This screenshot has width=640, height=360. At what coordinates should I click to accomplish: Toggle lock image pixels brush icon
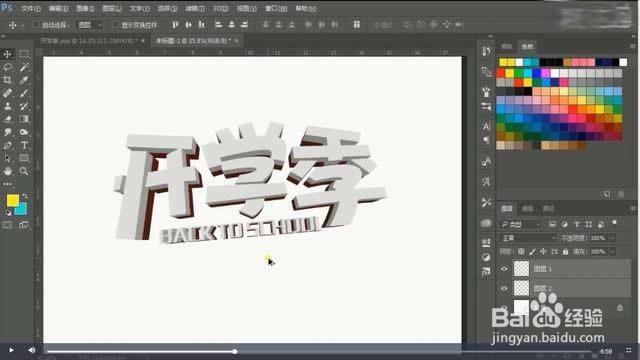pyautogui.click(x=532, y=251)
